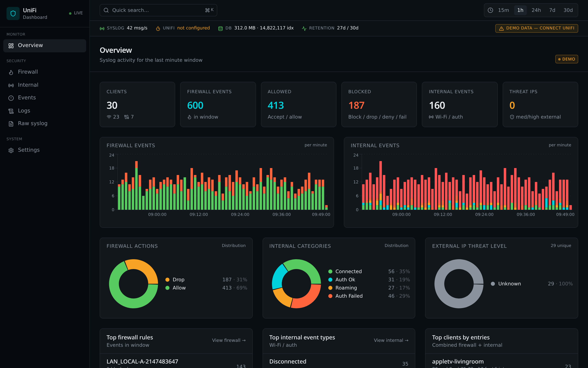Image resolution: width=588 pixels, height=368 pixels.
Task: Click the shield icon in Threat IPs card
Action: [x=512, y=117]
